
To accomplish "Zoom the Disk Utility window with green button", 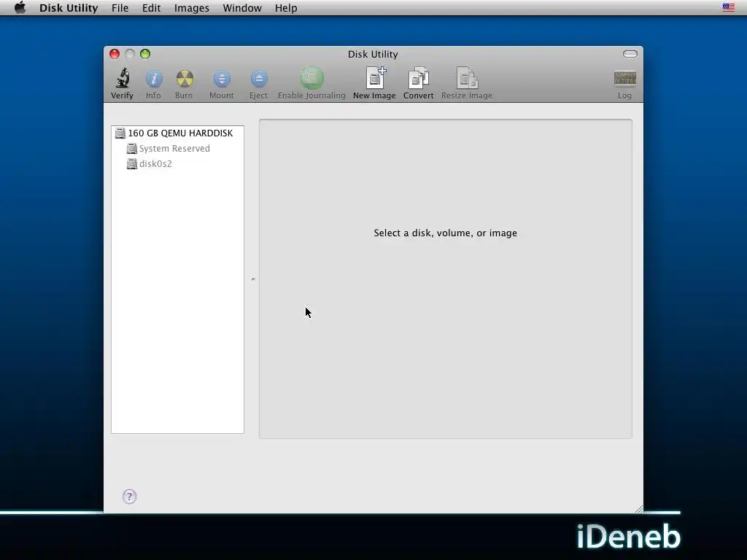I will point(145,54).
